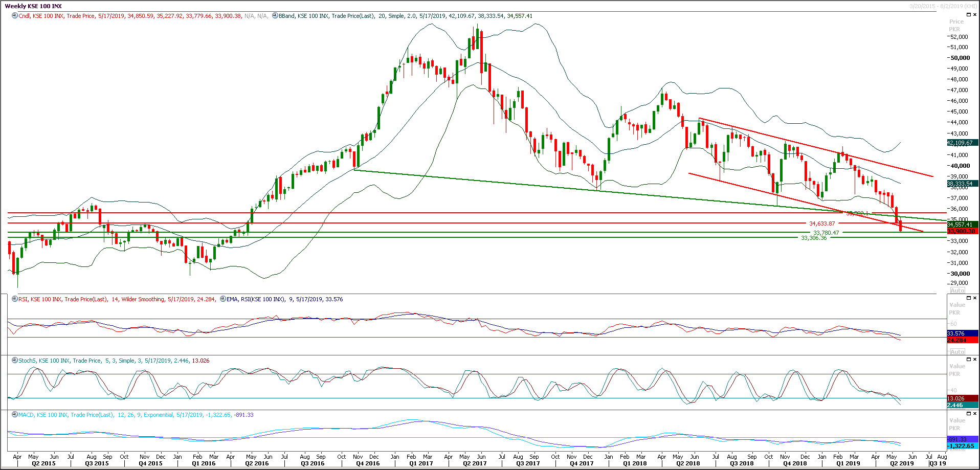Toggle the MACD pane maximize state
The image size is (980, 470).
[x=968, y=412]
